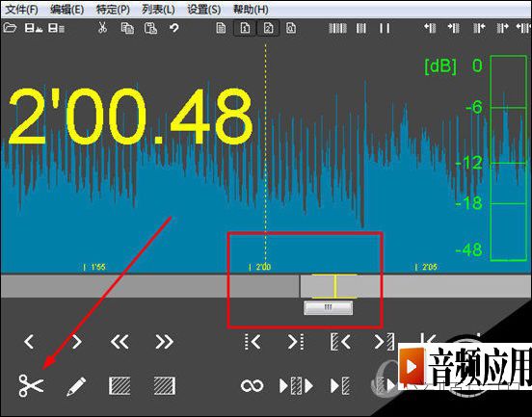Undo the last edit with the curved arrow
Image resolution: width=532 pixels, height=417 pixels.
point(174,28)
